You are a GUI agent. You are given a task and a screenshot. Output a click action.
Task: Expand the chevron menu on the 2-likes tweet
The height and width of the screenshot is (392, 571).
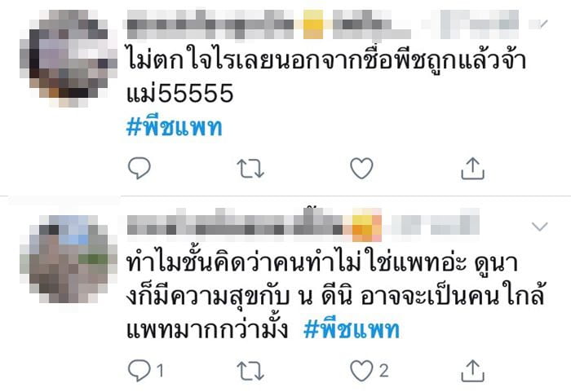[x=539, y=227]
